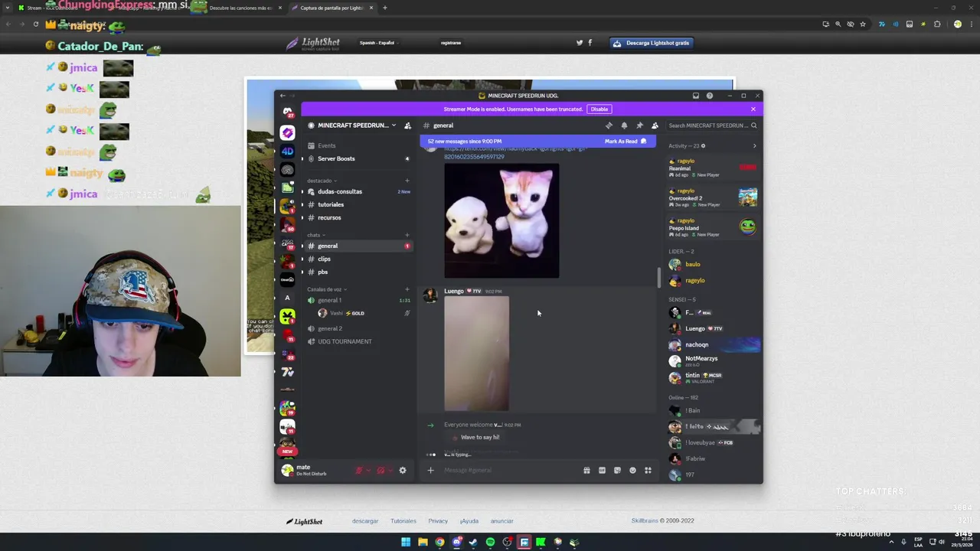Image resolution: width=980 pixels, height=551 pixels.
Task: Open member nachoqn in member list
Action: point(714,344)
